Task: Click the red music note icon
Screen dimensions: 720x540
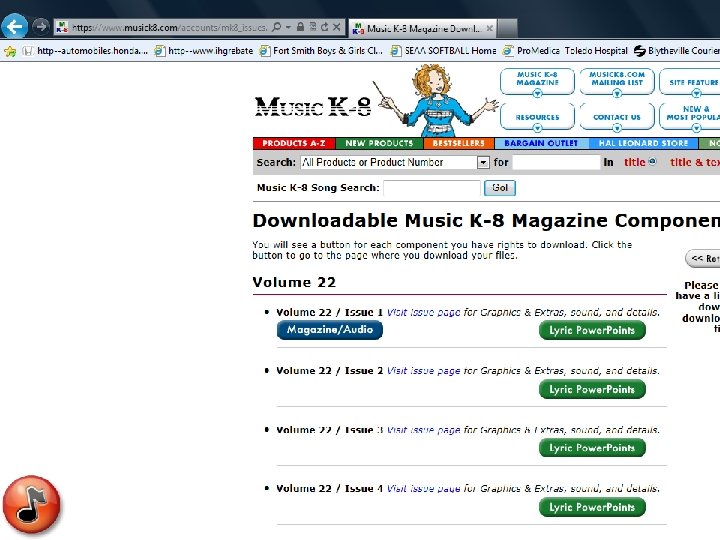Action: tap(32, 505)
